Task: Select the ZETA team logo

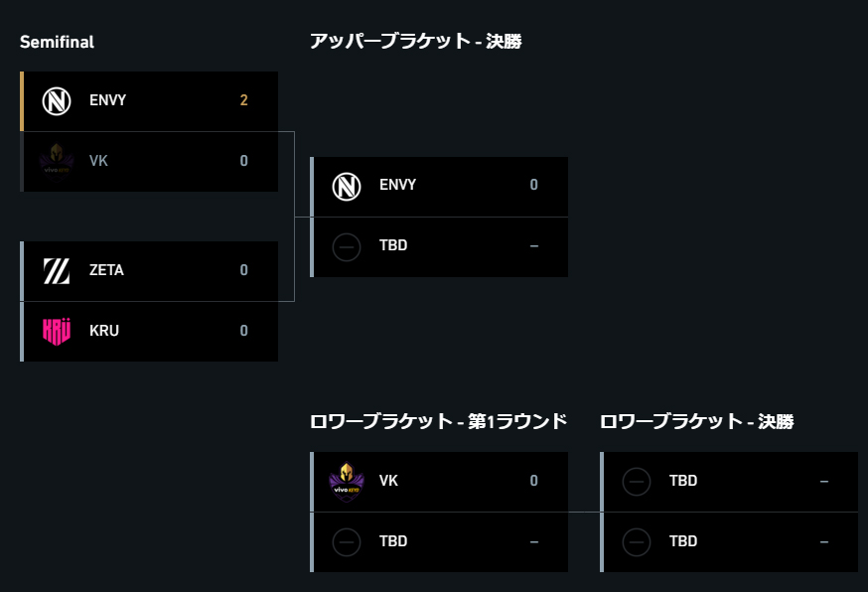Action: coord(57,271)
